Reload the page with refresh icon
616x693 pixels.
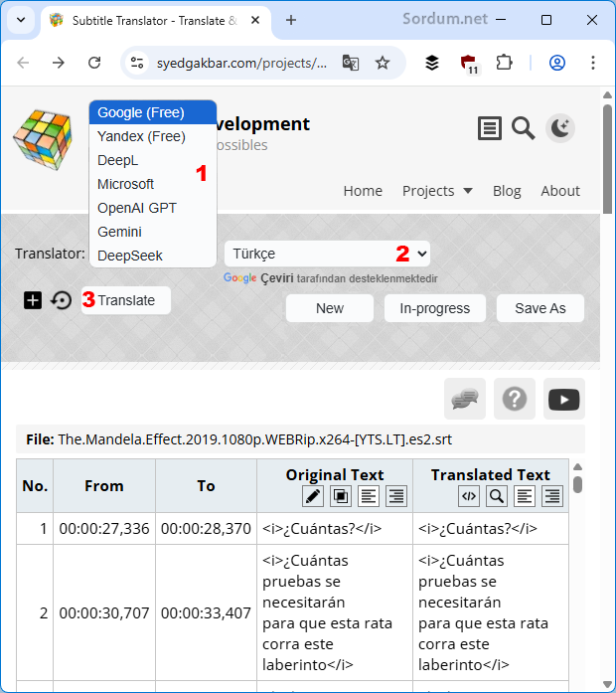point(94,63)
